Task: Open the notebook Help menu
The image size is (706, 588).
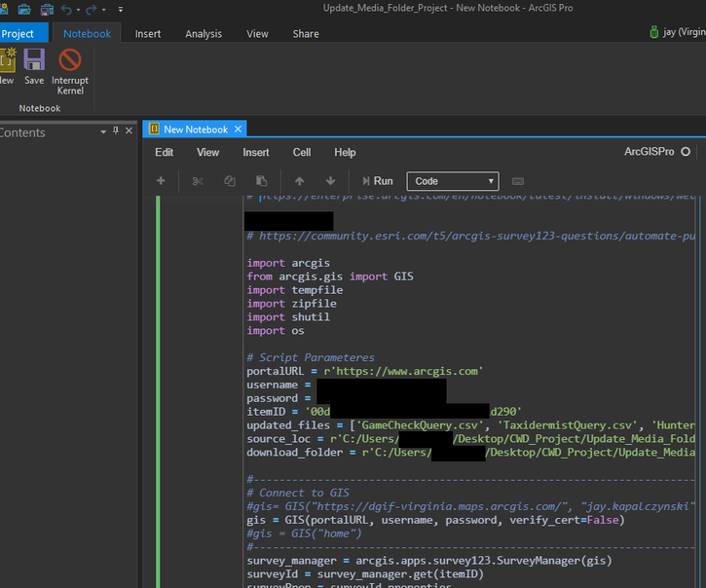Action: (x=345, y=153)
